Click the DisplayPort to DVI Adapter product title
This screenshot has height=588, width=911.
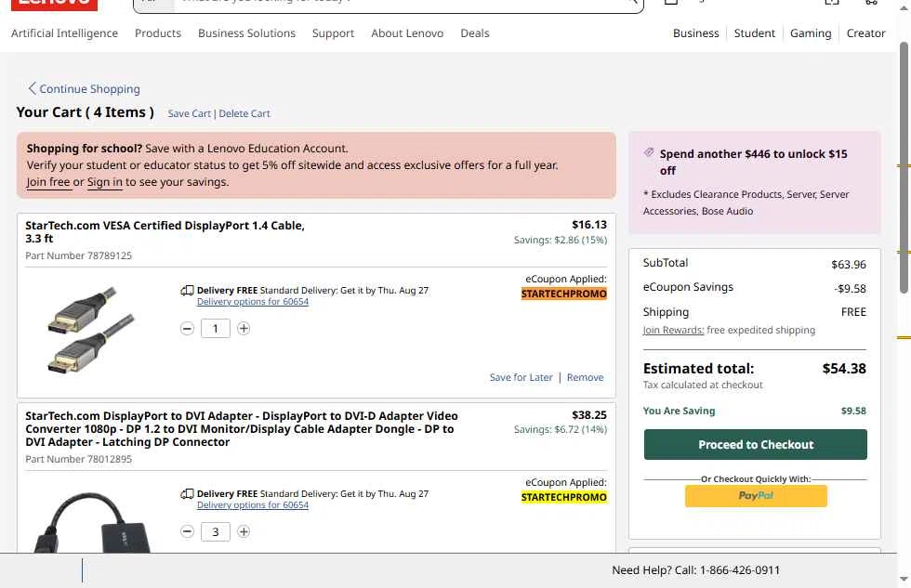(241, 429)
